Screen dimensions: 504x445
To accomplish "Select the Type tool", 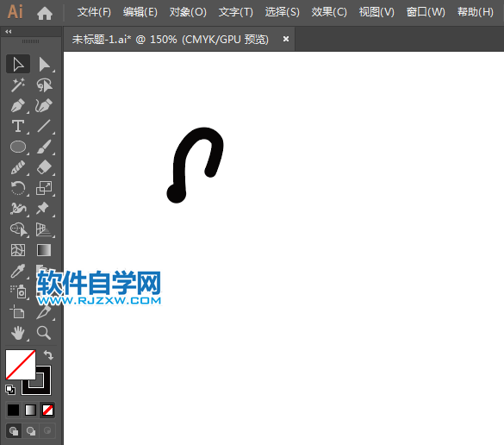I will click(x=18, y=126).
